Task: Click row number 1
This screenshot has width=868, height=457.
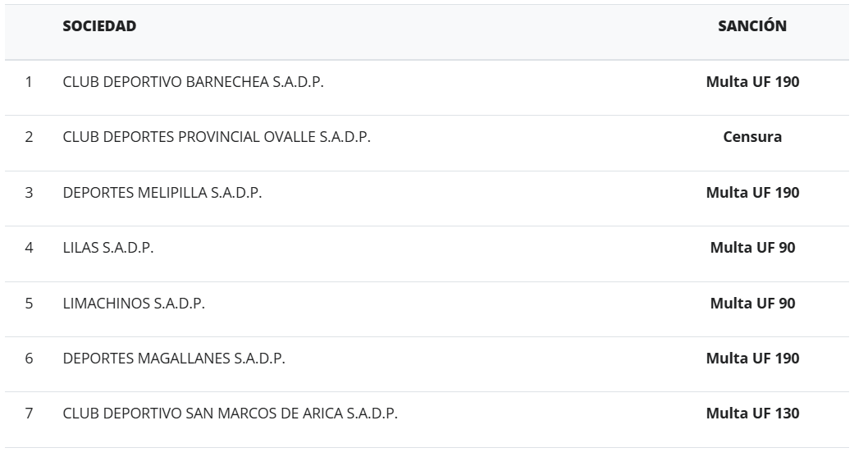Action: [29, 82]
